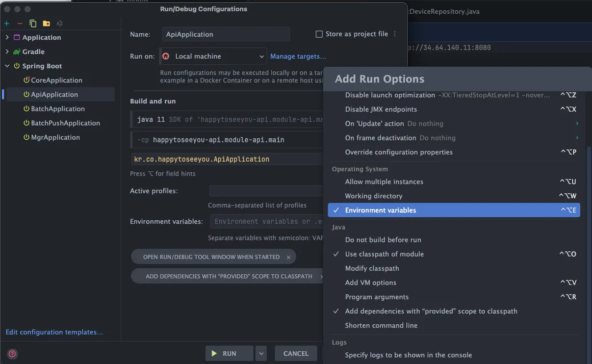Choose Program arguments option
The height and width of the screenshot is (364, 592).
coord(454,297)
